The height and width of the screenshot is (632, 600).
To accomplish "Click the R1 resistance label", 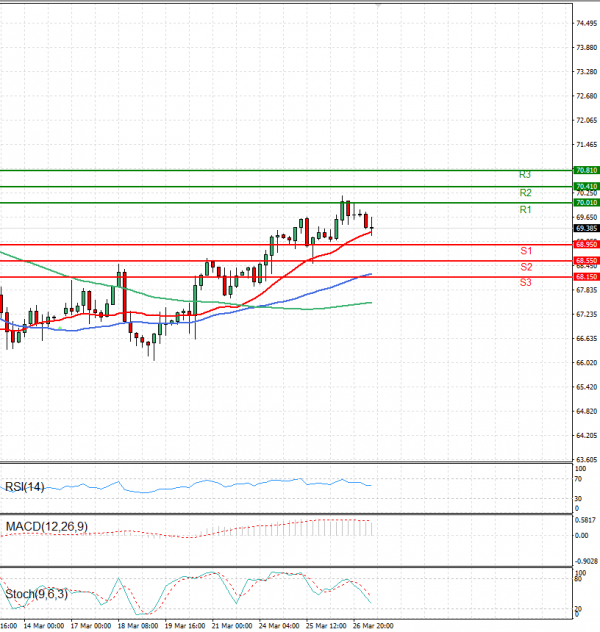I will (525, 209).
